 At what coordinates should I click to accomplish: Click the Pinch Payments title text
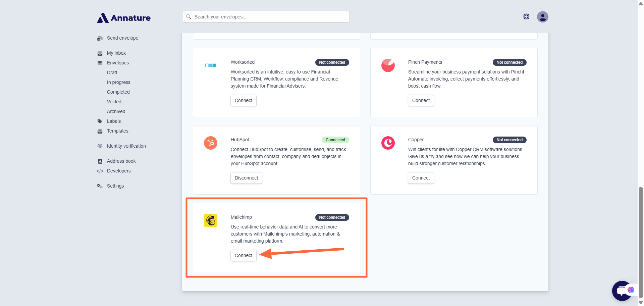[x=425, y=62]
